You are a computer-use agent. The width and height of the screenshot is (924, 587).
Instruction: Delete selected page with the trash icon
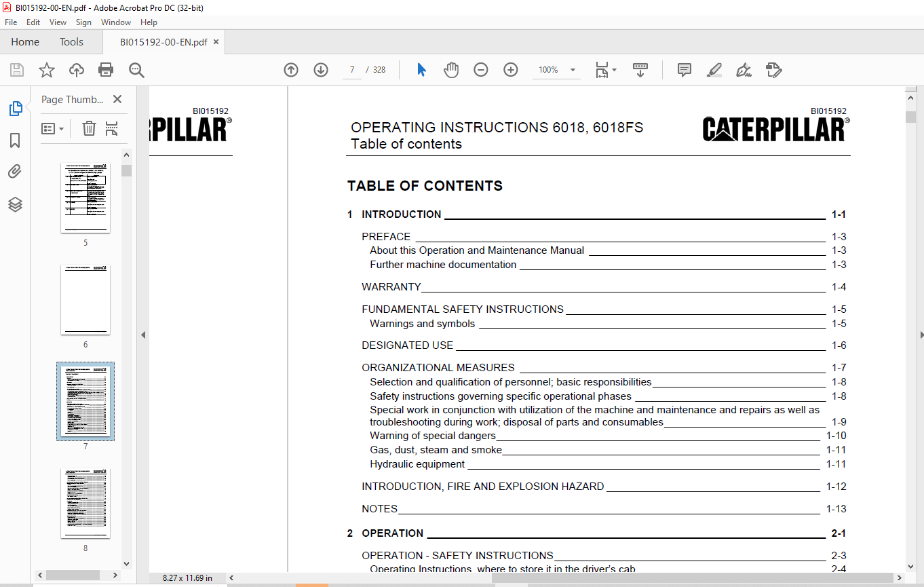click(x=89, y=128)
